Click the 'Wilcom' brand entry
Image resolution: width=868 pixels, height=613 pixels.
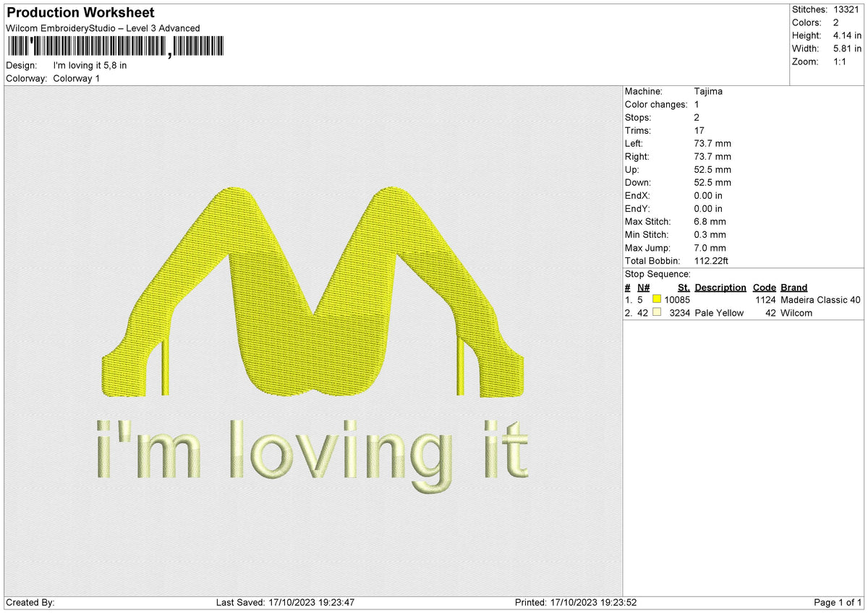point(796,313)
